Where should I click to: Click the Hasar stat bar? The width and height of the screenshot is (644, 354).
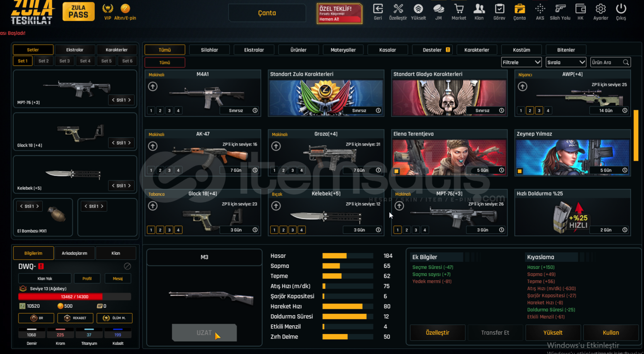pyautogui.click(x=348, y=256)
